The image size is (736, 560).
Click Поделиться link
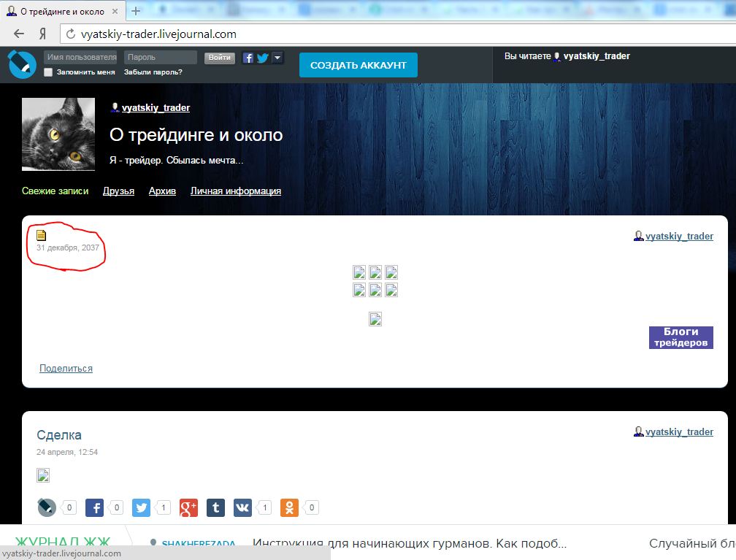coord(66,369)
